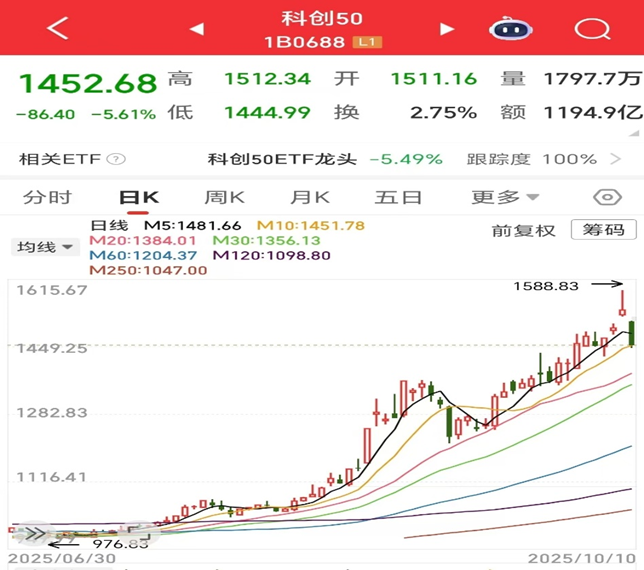Expand the 更多 period dropdown
The height and width of the screenshot is (570, 644).
[x=505, y=198]
